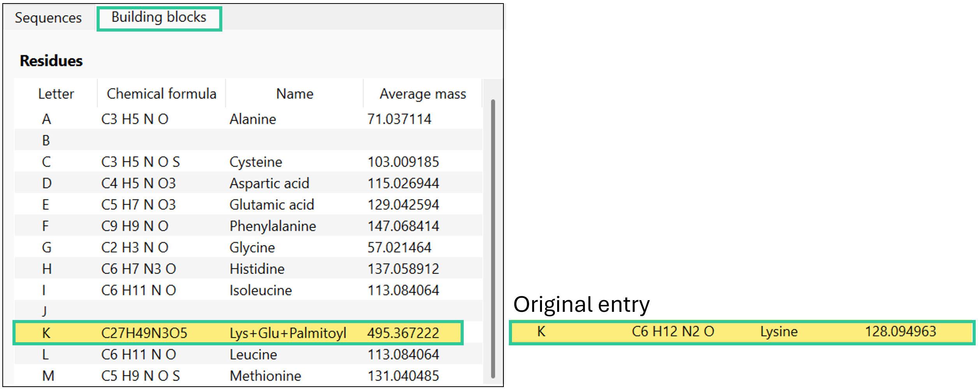Click the Name column header
This screenshot has height=389, width=980.
click(295, 94)
